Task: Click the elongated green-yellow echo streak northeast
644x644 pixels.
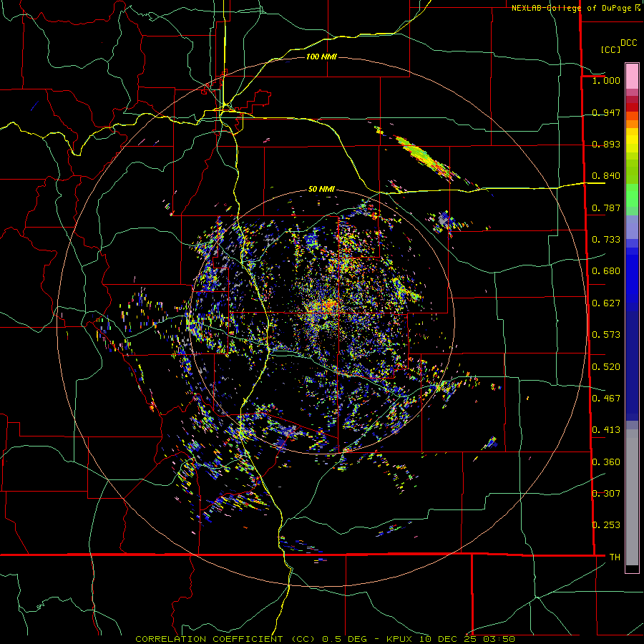Action: point(425,157)
